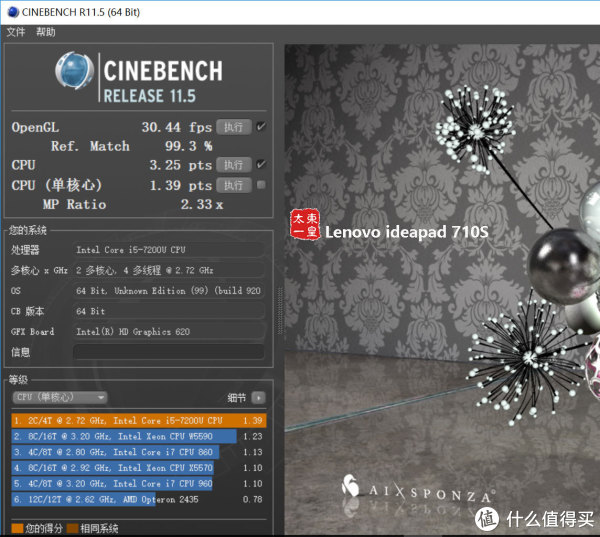Run the CPU test with 执行 button

pyautogui.click(x=234, y=165)
